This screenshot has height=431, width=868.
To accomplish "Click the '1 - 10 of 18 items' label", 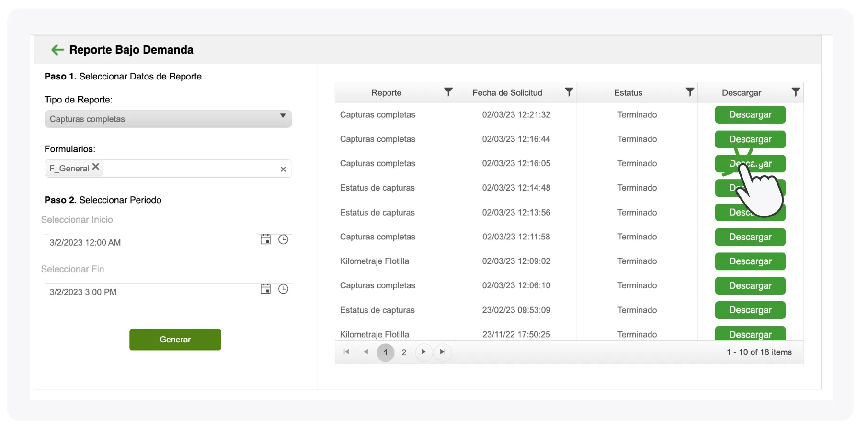I will pyautogui.click(x=759, y=352).
